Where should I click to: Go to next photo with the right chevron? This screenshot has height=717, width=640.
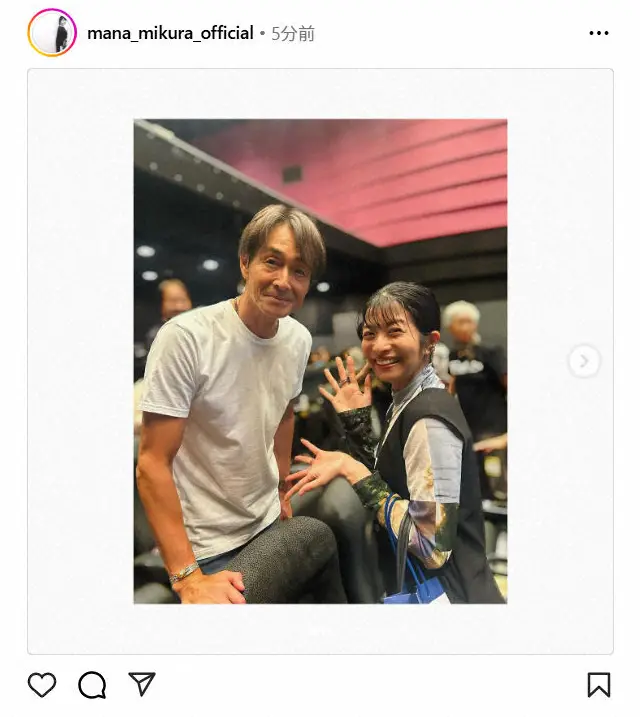584,361
